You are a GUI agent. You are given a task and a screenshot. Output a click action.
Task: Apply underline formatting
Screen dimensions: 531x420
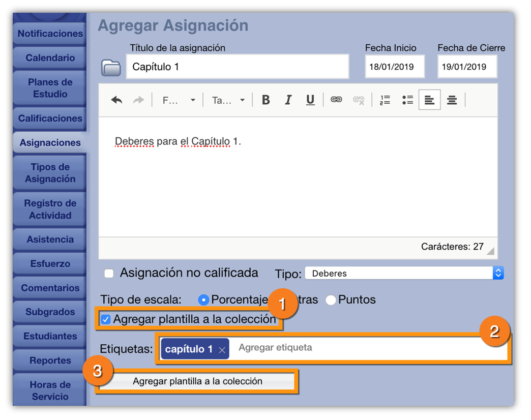coord(310,100)
